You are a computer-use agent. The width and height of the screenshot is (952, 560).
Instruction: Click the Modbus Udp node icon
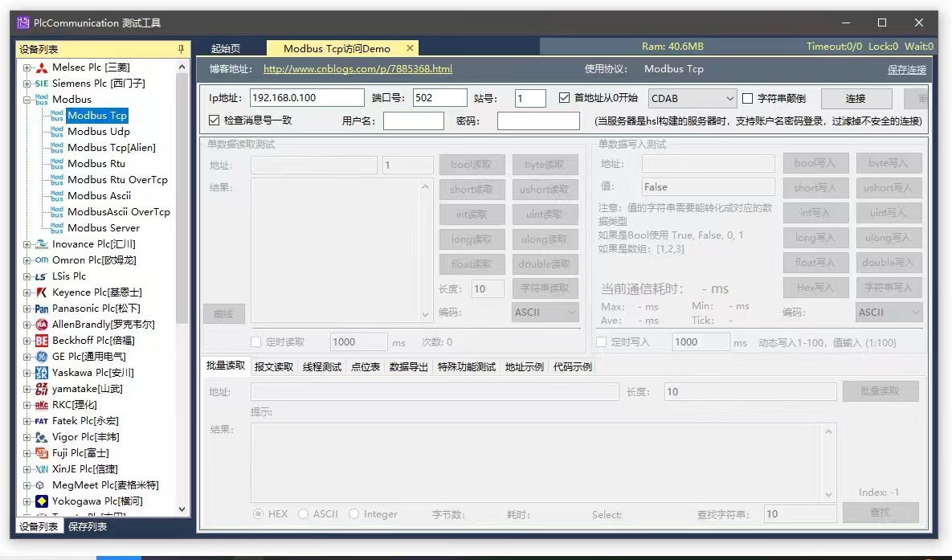[56, 131]
